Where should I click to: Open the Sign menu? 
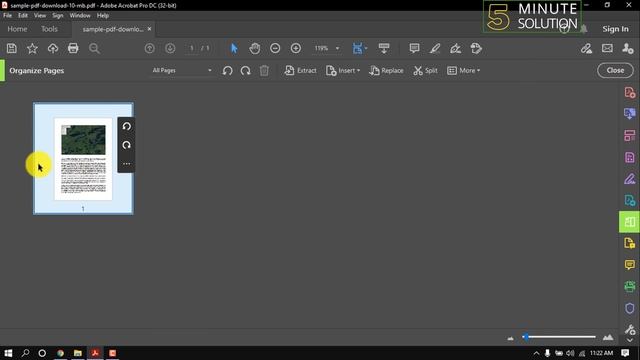[58, 16]
